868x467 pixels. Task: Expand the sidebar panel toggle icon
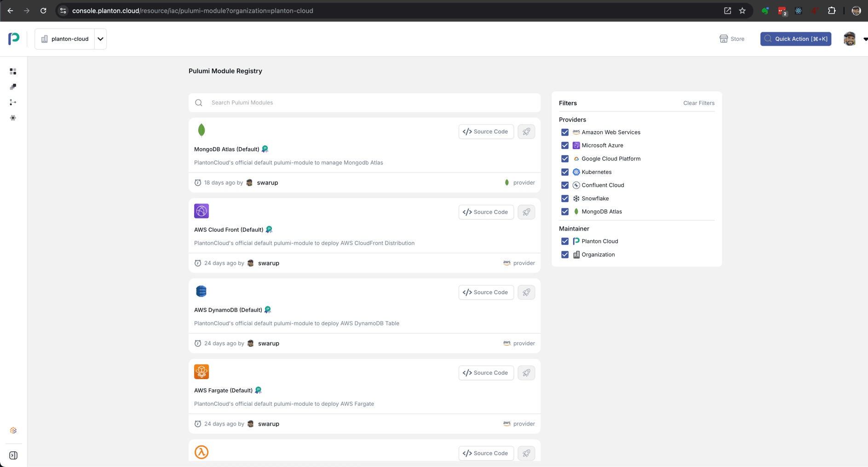click(13, 455)
